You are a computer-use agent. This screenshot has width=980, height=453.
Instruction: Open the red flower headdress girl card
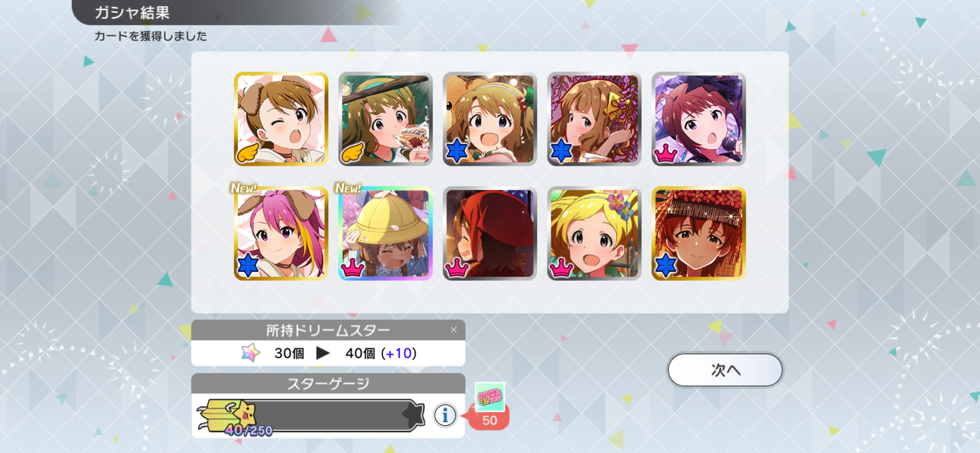coord(699,233)
